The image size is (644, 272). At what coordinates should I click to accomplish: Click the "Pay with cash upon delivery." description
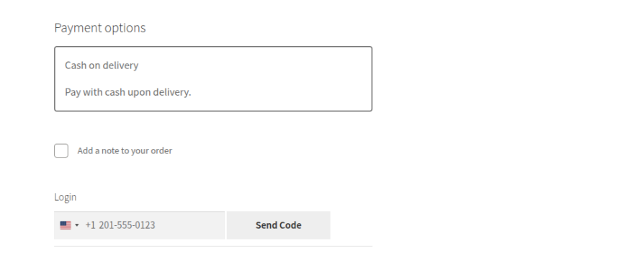(x=128, y=92)
